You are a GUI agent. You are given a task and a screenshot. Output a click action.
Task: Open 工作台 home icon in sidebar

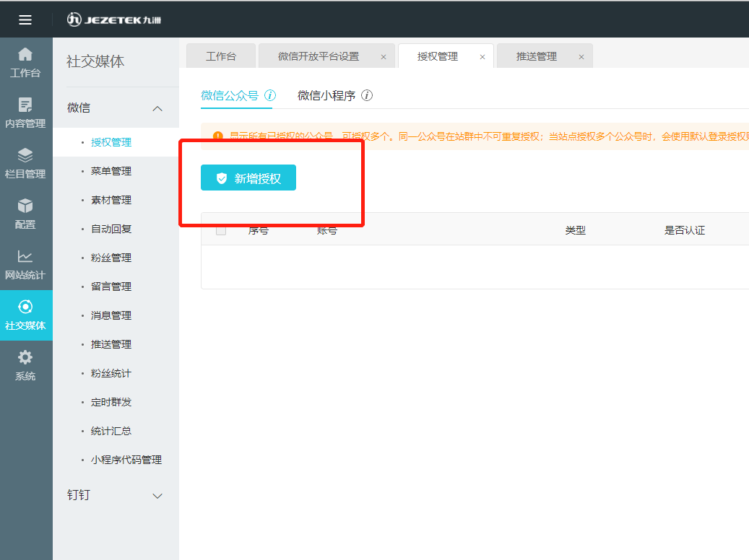25,55
